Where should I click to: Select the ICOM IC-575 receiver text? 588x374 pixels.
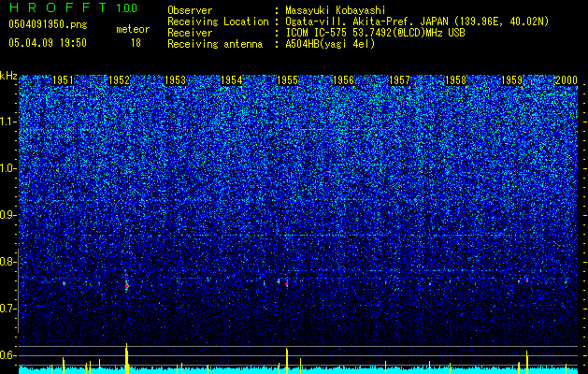click(375, 33)
